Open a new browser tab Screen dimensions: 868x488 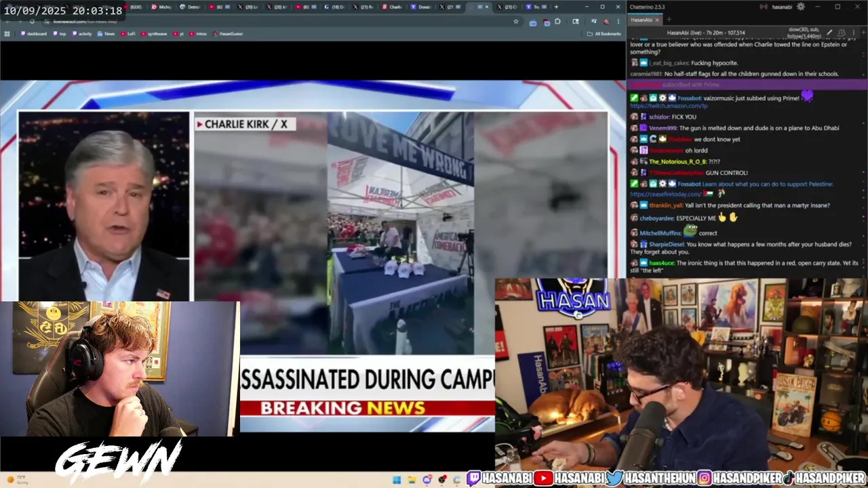tap(557, 7)
